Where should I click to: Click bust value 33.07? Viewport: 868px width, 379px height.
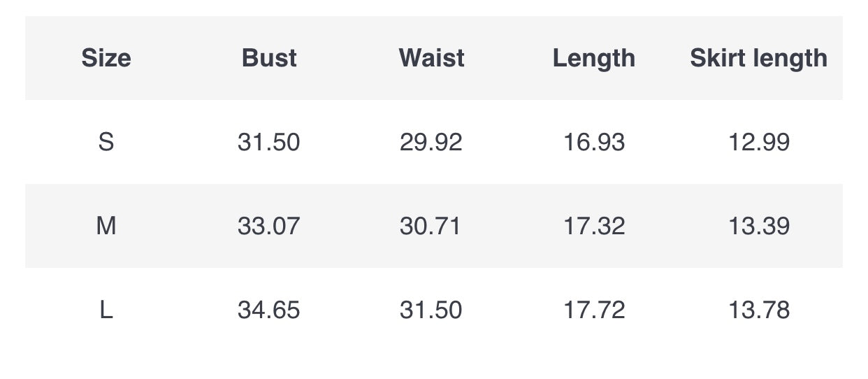pyautogui.click(x=269, y=226)
